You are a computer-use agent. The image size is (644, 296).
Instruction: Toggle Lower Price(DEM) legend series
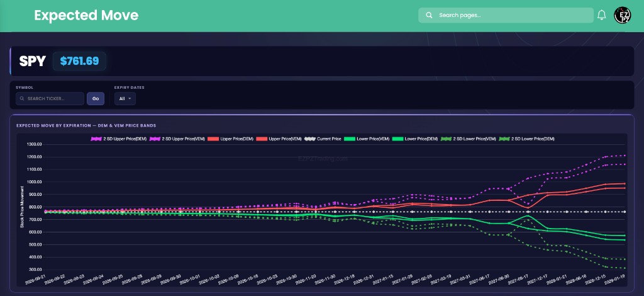click(x=415, y=139)
